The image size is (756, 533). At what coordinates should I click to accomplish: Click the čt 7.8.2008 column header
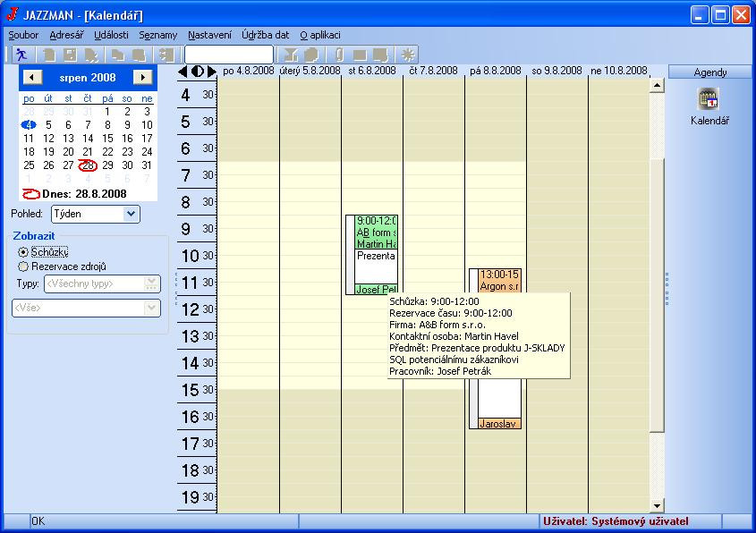[433, 71]
